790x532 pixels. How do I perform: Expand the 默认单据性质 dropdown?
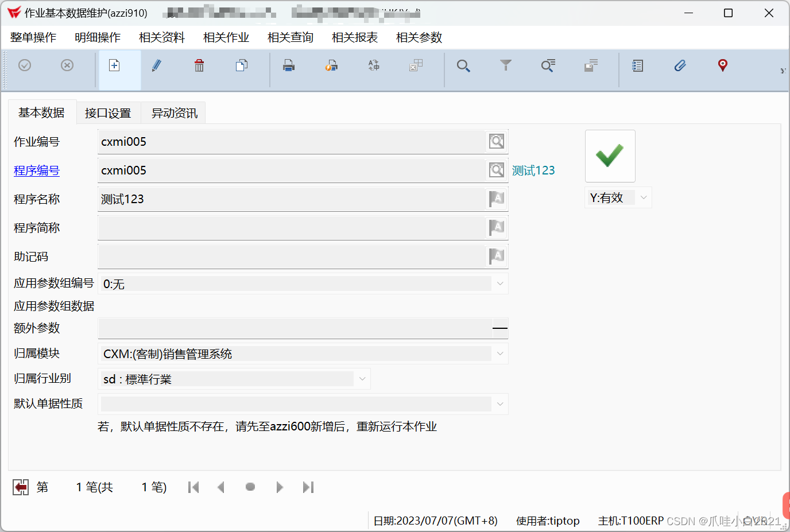[x=500, y=404]
